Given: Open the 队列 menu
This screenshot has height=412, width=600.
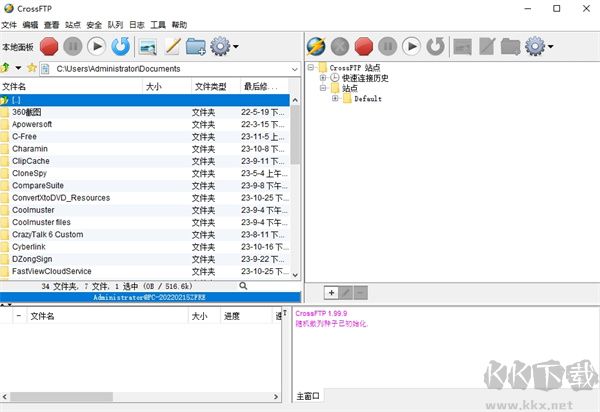Looking at the screenshot, I should pyautogui.click(x=115, y=25).
